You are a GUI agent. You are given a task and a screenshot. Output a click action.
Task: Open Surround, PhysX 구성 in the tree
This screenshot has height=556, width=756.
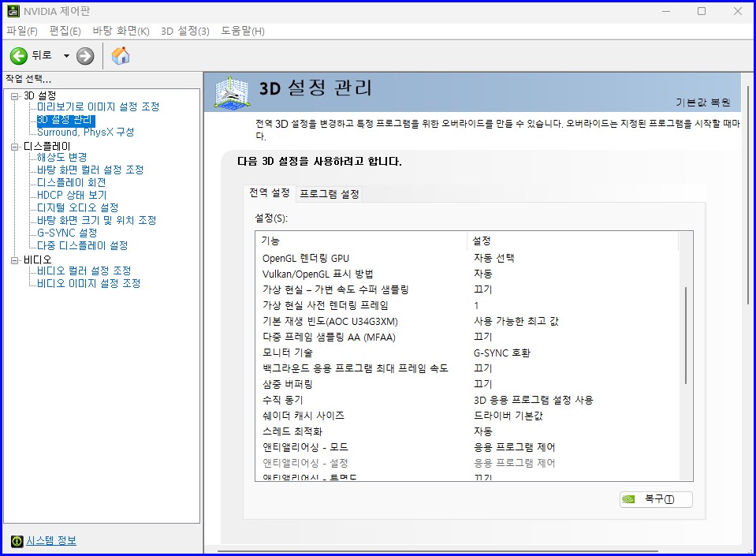86,132
